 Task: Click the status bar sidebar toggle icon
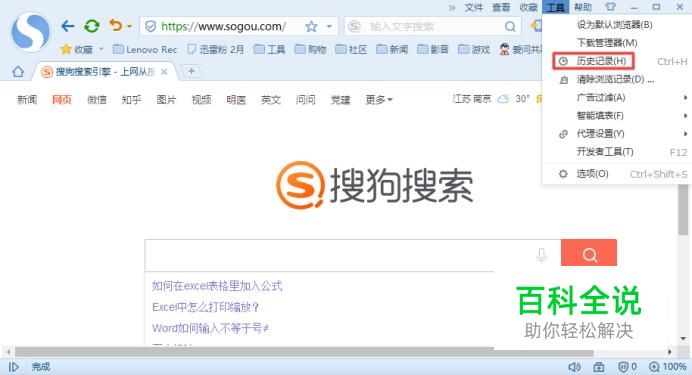14,367
